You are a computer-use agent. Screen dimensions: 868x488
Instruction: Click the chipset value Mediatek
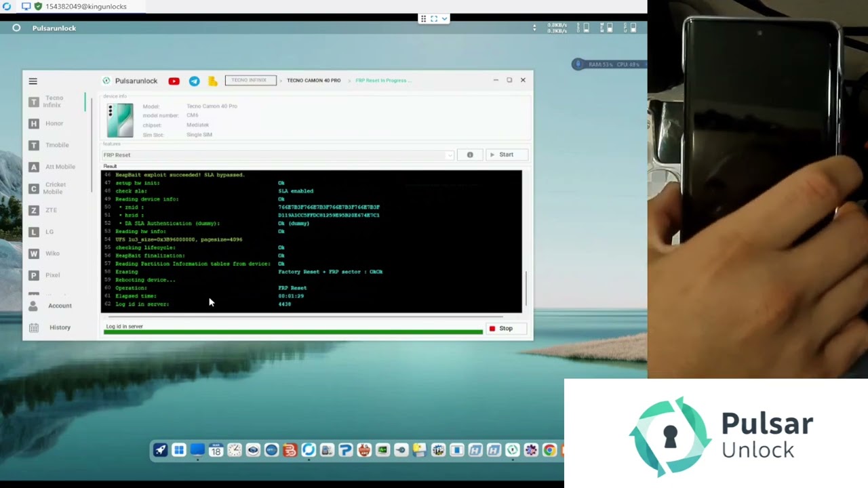click(x=197, y=125)
